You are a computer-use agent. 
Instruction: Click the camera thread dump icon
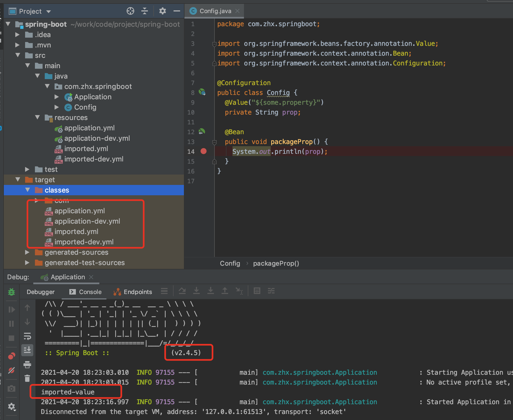11,388
